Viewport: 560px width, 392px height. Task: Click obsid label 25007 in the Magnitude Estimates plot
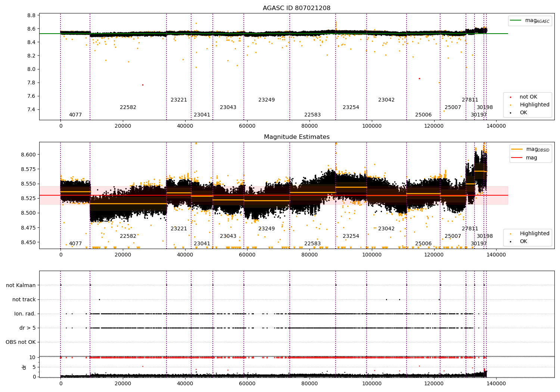tap(453, 236)
